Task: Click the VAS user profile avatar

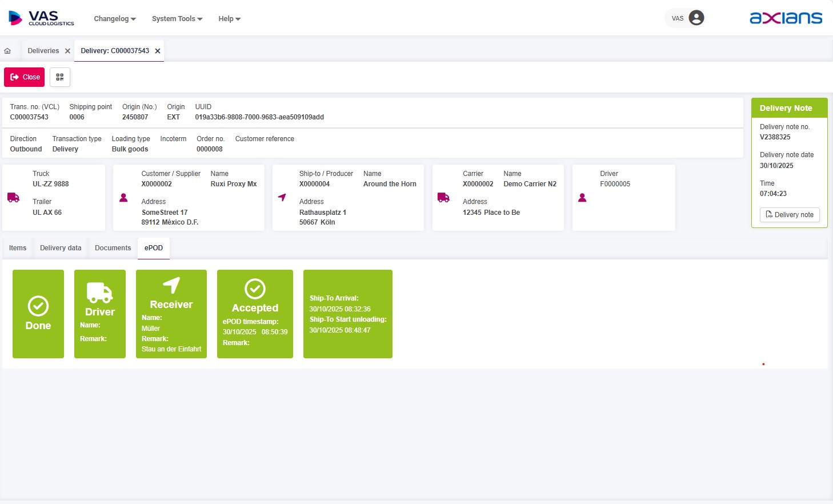Action: tap(696, 18)
